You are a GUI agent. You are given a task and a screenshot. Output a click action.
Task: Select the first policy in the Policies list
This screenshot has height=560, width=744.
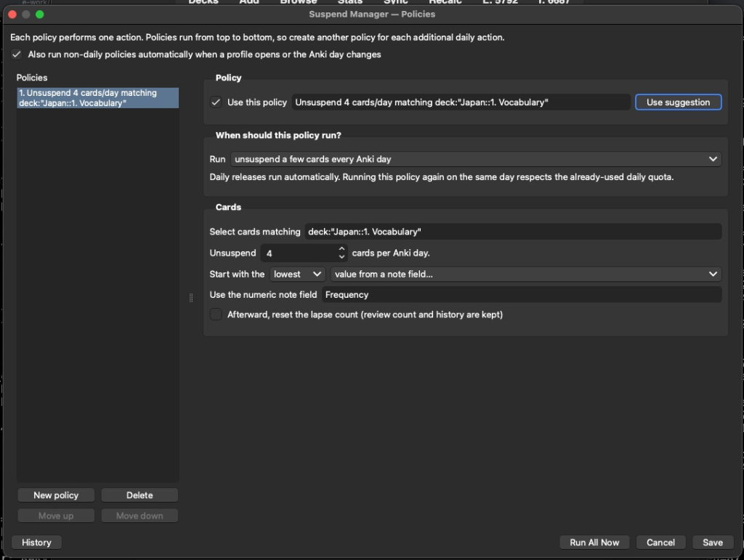(x=98, y=97)
